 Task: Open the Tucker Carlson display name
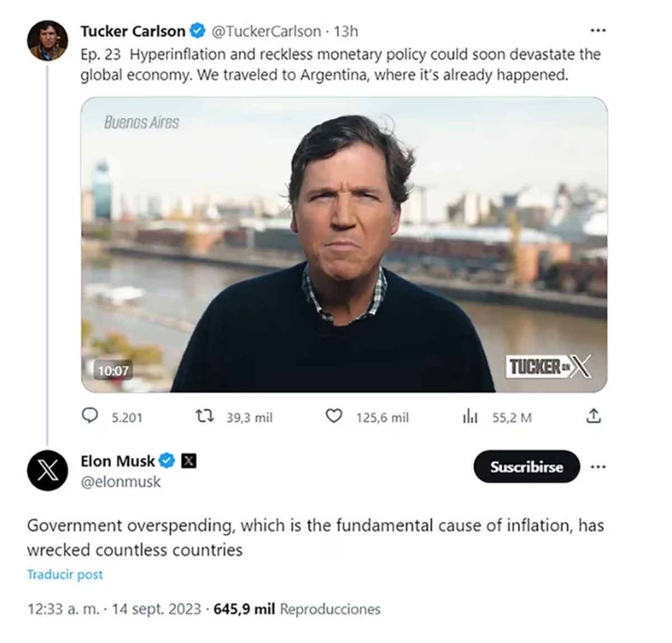133,31
